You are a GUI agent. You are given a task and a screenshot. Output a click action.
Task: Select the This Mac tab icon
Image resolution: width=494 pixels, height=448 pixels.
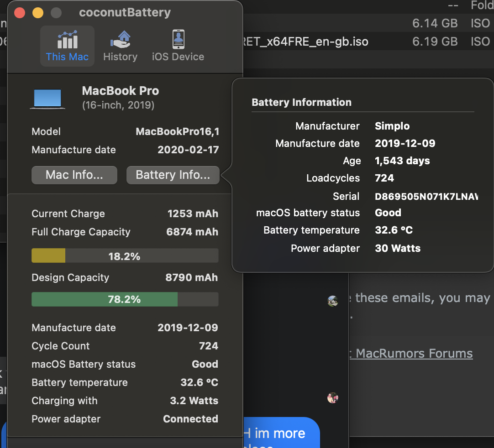pos(67,40)
